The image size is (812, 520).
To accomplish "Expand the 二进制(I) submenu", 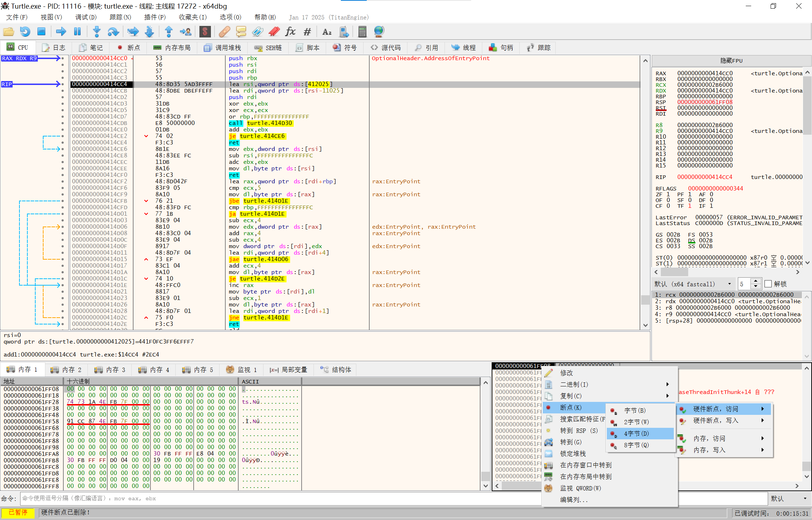I will click(610, 385).
